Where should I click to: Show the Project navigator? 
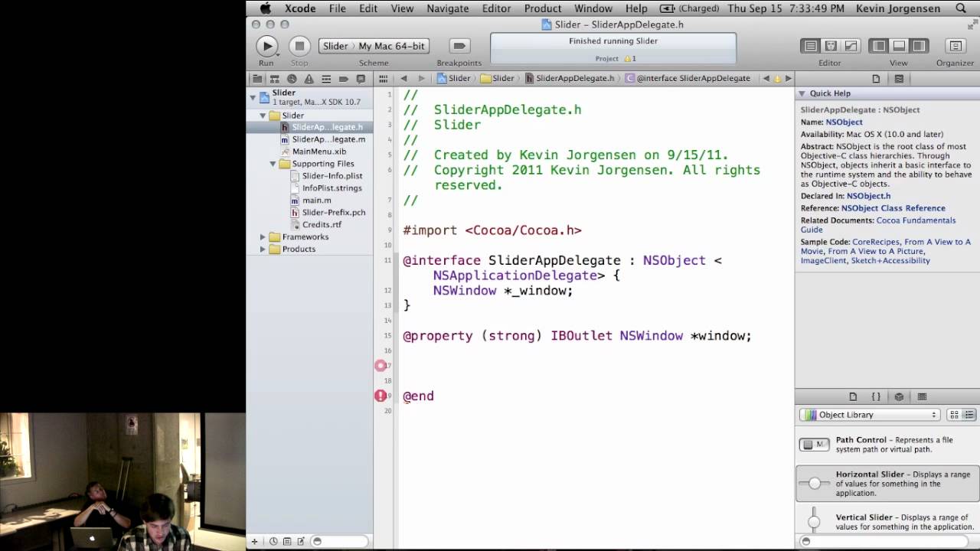pos(257,79)
